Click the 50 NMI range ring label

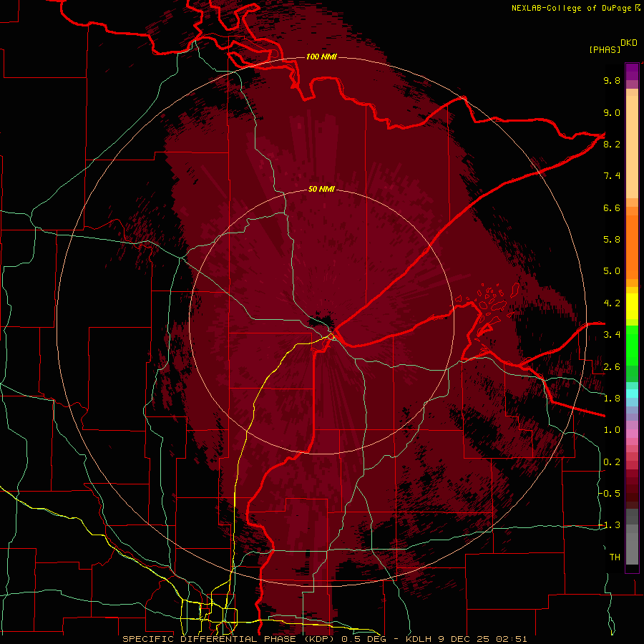321,189
